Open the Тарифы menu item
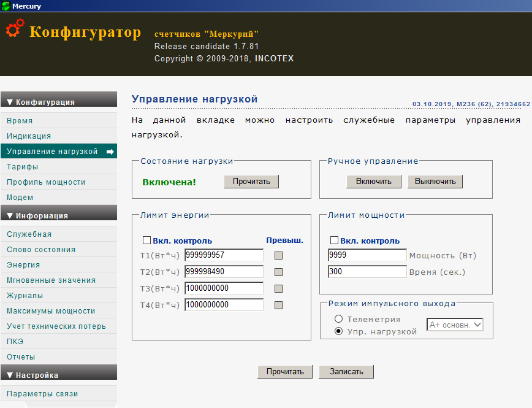This screenshot has width=532, height=408. (x=59, y=166)
